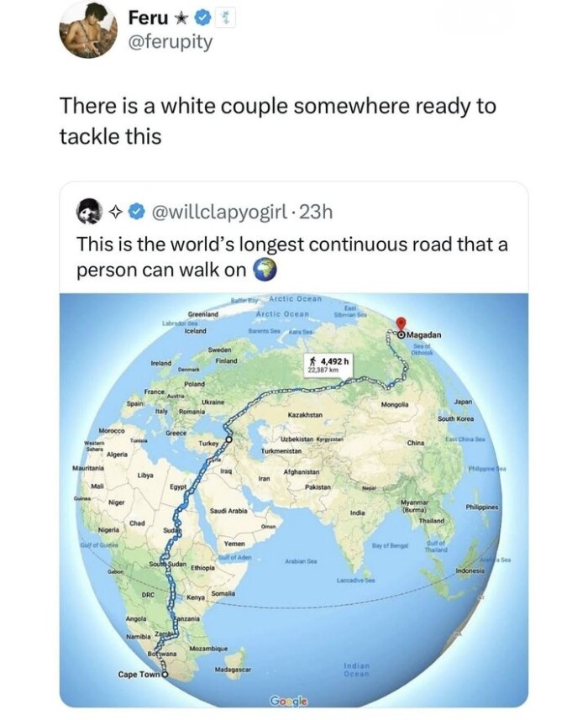Click the Kazakhstan label on the map

(305, 415)
